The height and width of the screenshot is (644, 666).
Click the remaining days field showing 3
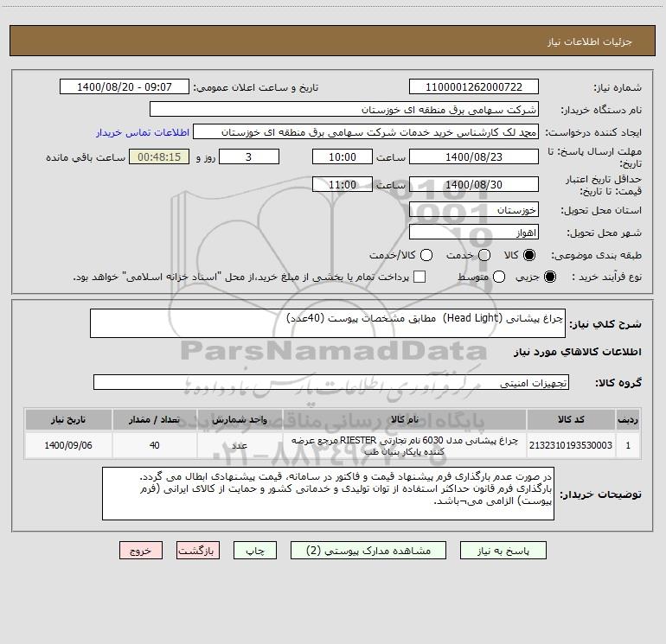click(x=249, y=156)
